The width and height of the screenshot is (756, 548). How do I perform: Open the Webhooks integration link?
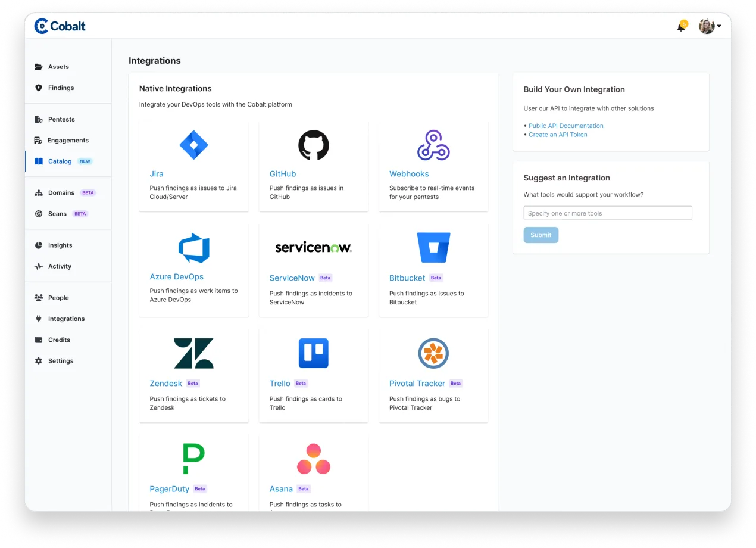point(409,174)
